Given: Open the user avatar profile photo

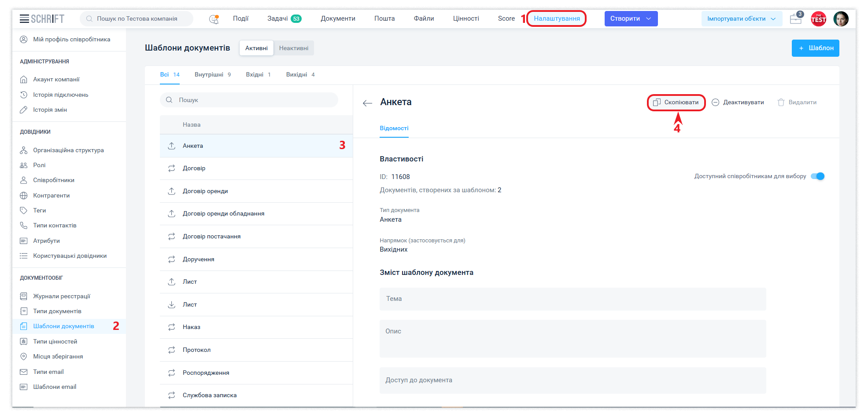Looking at the screenshot, I should 841,19.
